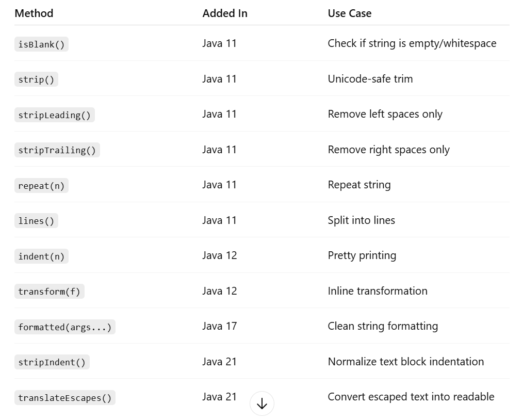This screenshot has width=523, height=420.
Task: Select the stripLeading() code chip
Action: (55, 115)
